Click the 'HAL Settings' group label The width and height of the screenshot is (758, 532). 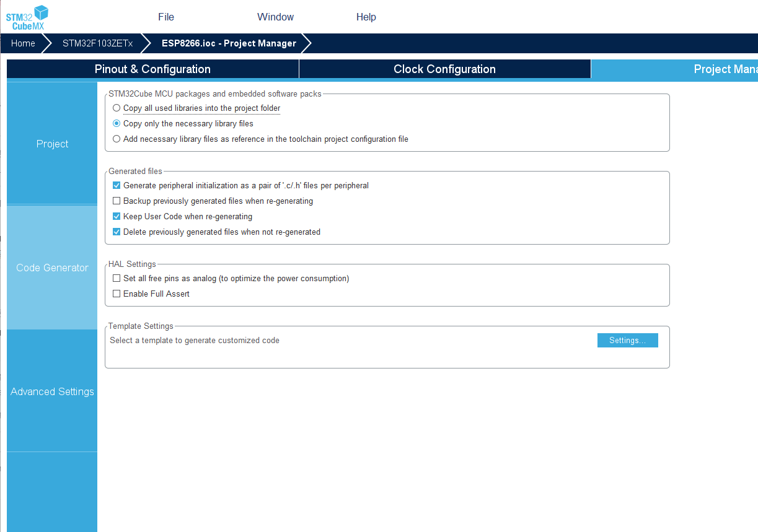(132, 264)
